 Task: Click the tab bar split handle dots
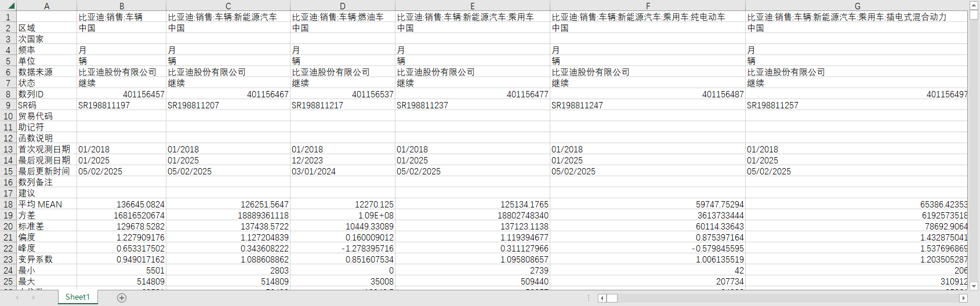[589, 298]
